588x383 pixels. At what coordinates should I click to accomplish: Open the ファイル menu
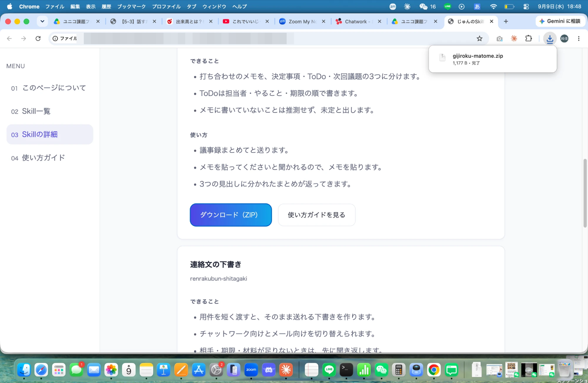point(55,7)
